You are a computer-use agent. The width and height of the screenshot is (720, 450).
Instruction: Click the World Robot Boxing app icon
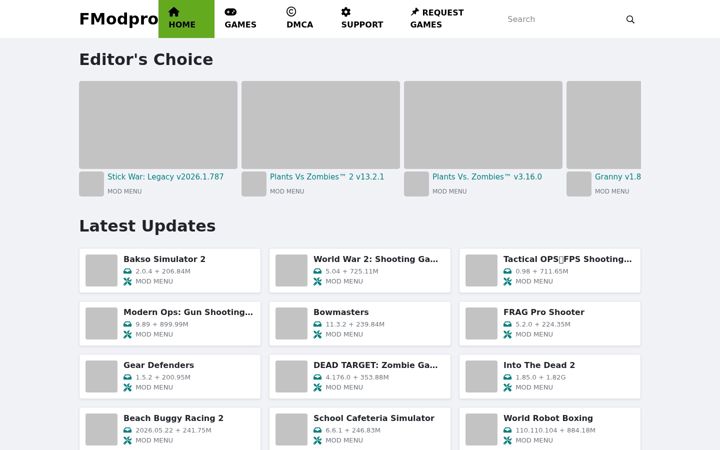tap(482, 429)
